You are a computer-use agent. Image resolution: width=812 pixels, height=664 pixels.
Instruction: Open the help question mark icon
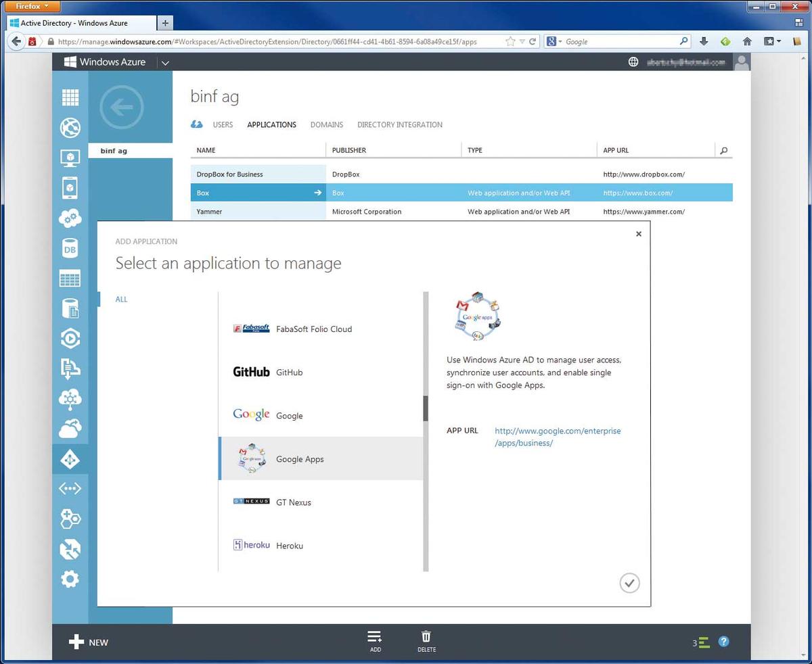(x=724, y=642)
